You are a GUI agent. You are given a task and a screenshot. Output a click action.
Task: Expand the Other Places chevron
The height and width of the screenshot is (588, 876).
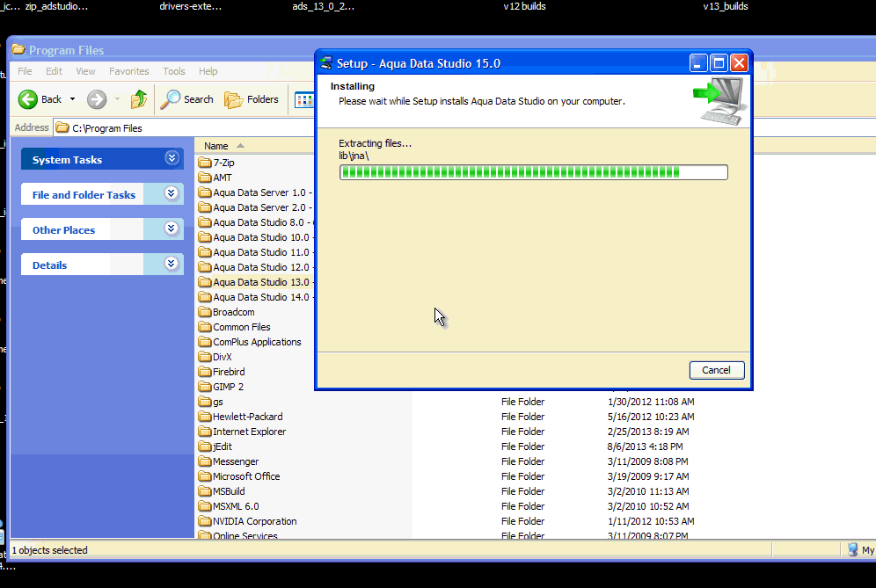pos(172,229)
